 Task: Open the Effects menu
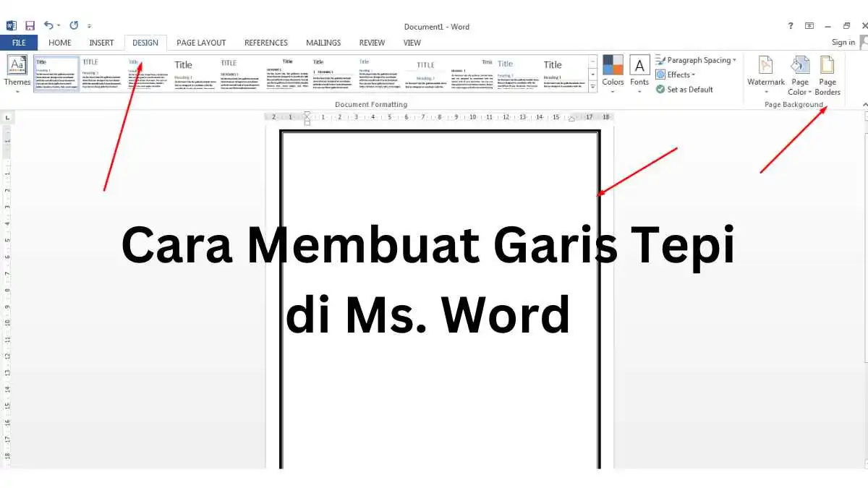676,74
